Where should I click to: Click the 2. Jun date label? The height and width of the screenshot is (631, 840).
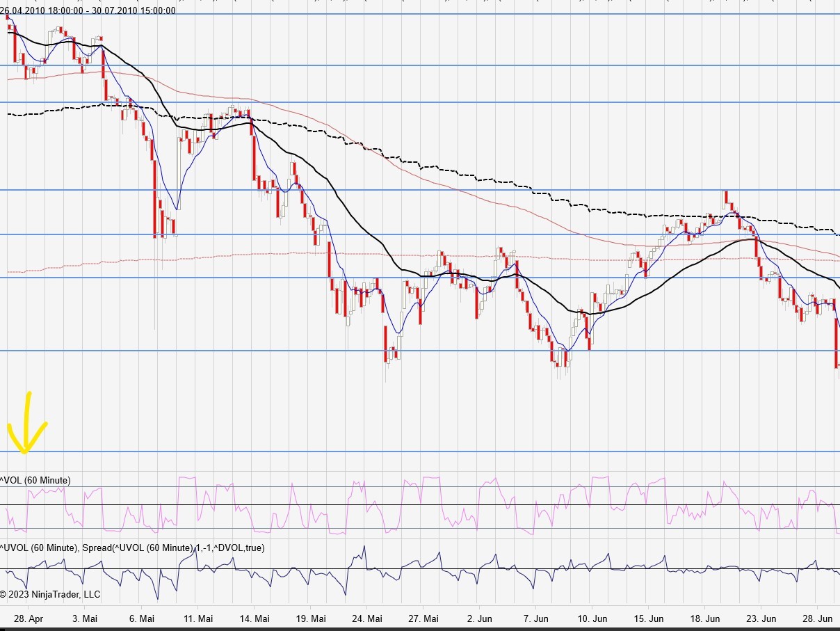click(480, 618)
